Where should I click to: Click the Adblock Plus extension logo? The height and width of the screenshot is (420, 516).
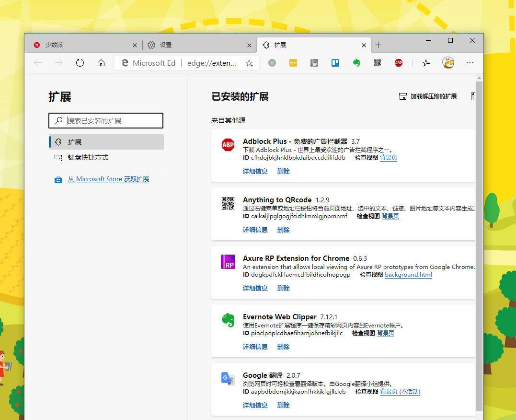point(228,145)
